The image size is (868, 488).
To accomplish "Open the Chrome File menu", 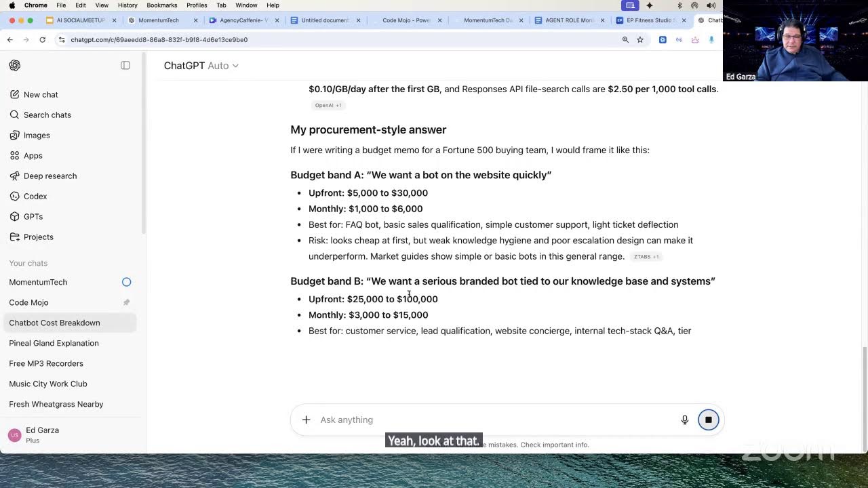I will point(61,5).
